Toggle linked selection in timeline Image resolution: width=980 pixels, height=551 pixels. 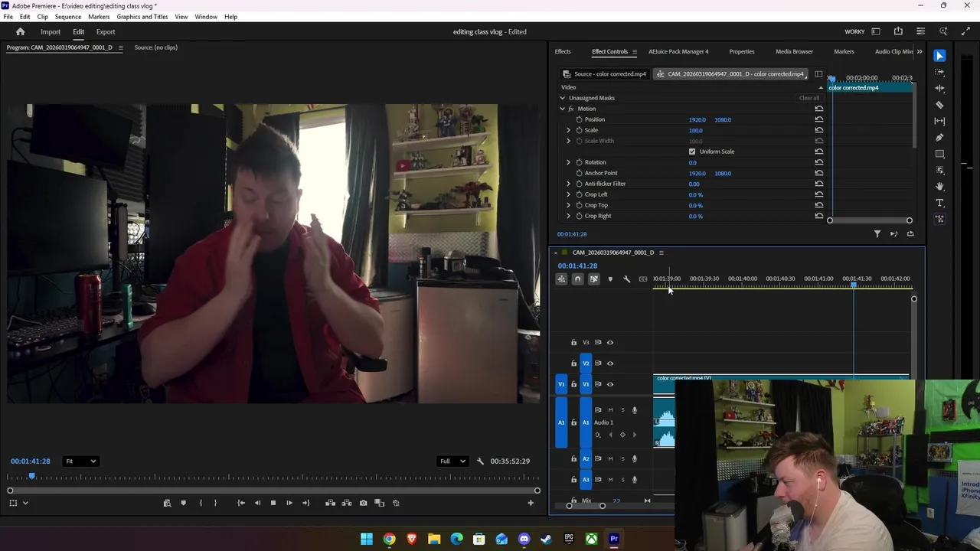point(593,279)
